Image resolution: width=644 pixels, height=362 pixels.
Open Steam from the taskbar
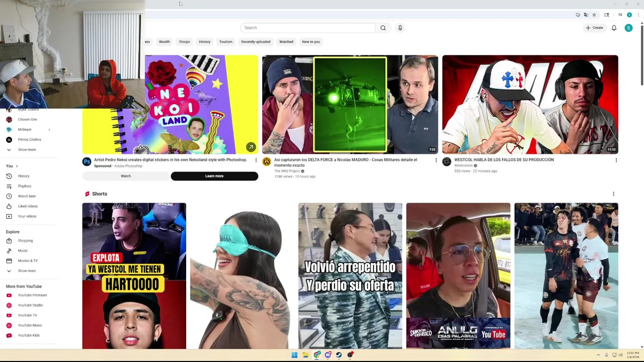click(339, 355)
